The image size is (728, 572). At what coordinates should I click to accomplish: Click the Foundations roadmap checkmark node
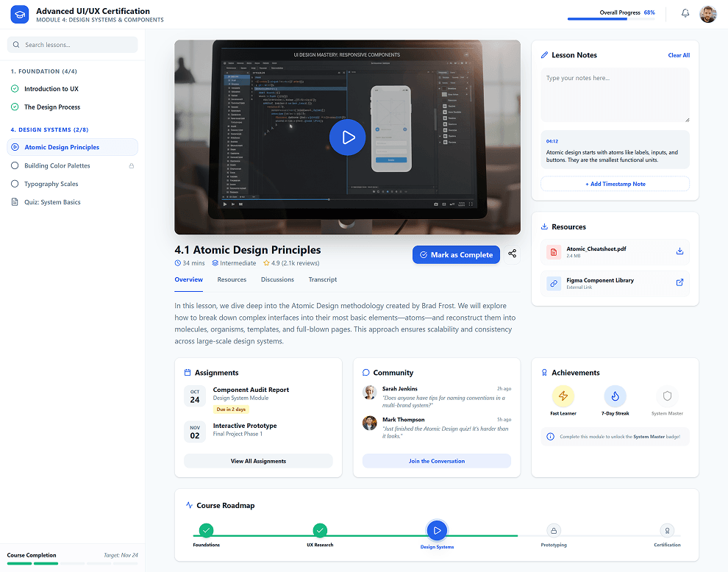pyautogui.click(x=206, y=530)
